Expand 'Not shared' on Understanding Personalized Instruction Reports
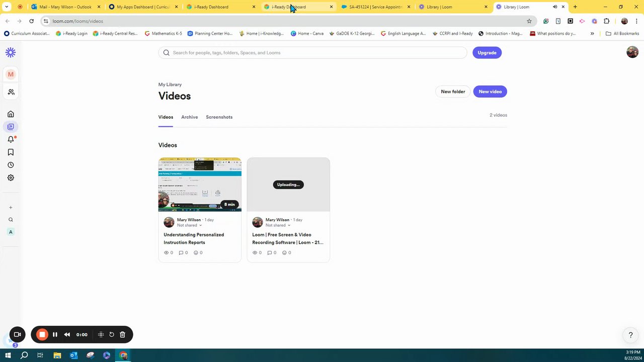644x362 pixels. click(189, 225)
